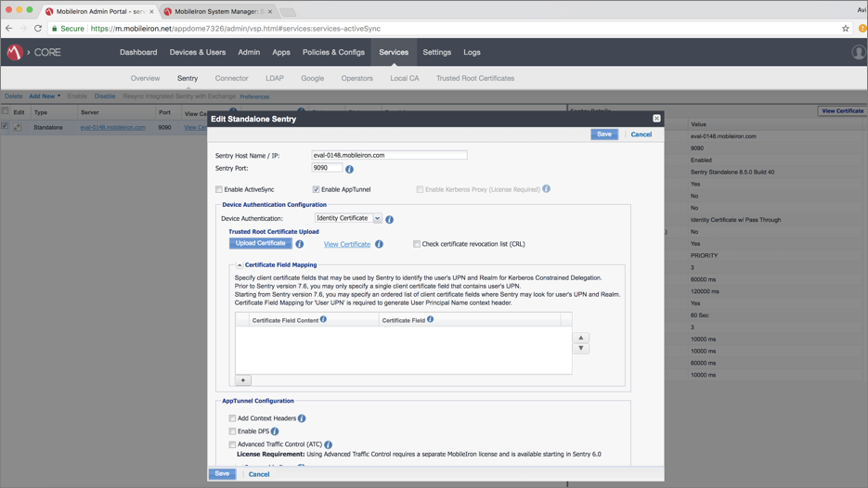The image size is (868, 488).
Task: Click info icon beside Upload Certificate button
Action: (x=300, y=244)
